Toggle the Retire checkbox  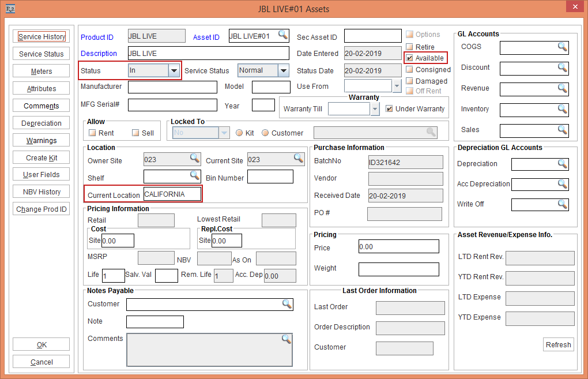(409, 47)
